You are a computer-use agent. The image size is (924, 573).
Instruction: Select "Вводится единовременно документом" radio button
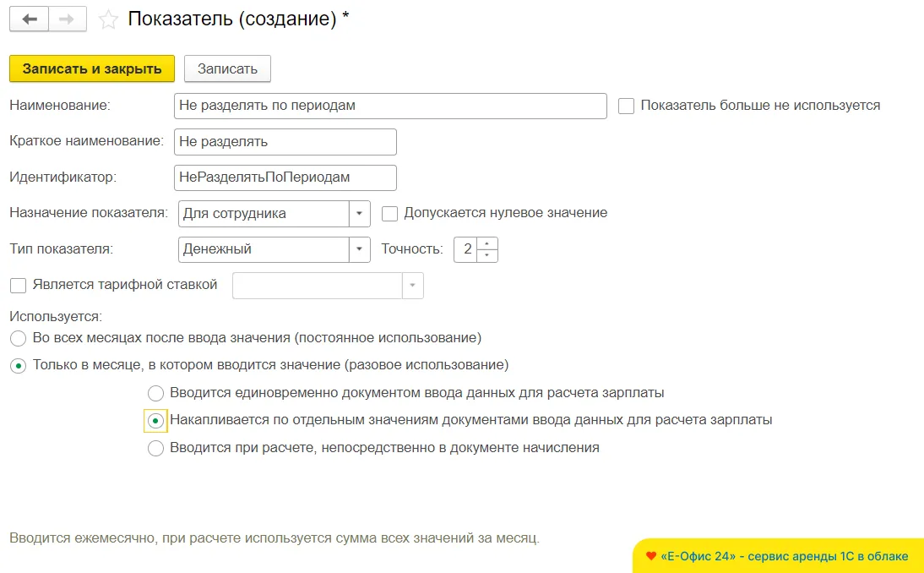[x=155, y=393]
